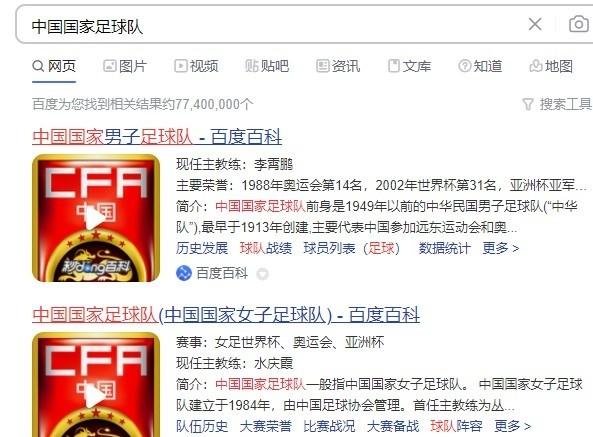Expand the 搜索工具 filter
Viewport: 593px width, 437px height.
tap(557, 104)
